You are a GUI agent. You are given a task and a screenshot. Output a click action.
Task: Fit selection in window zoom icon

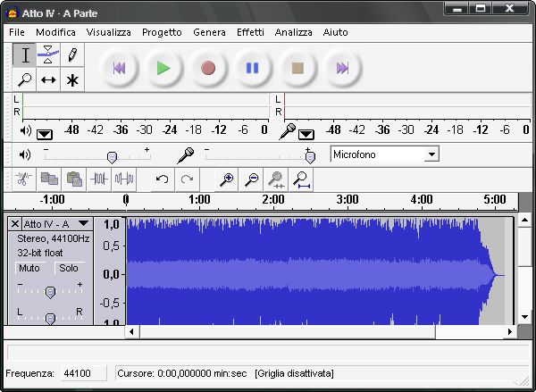click(x=276, y=179)
